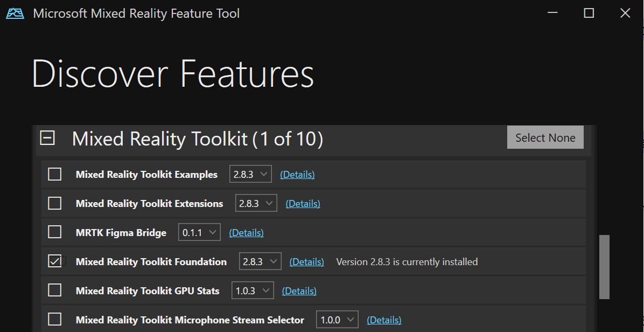This screenshot has width=644, height=332.
Task: Maximize the Feature Tool window
Action: click(x=589, y=13)
